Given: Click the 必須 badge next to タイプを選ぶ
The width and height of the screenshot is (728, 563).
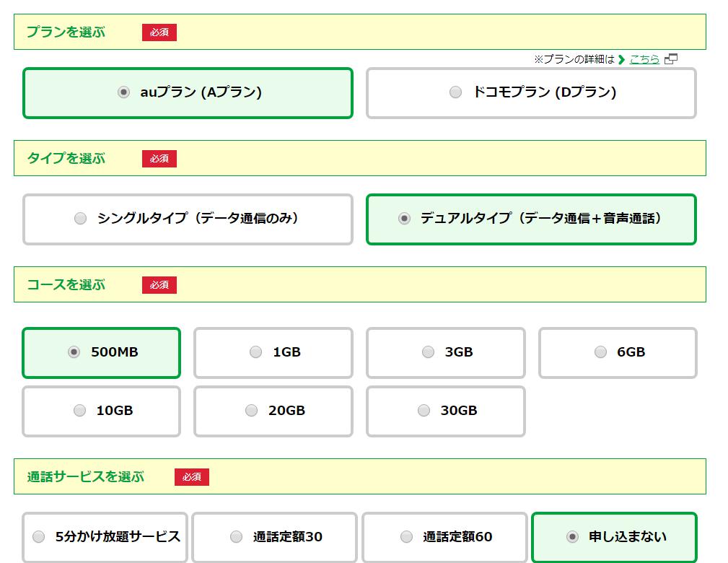Looking at the screenshot, I should click(159, 159).
